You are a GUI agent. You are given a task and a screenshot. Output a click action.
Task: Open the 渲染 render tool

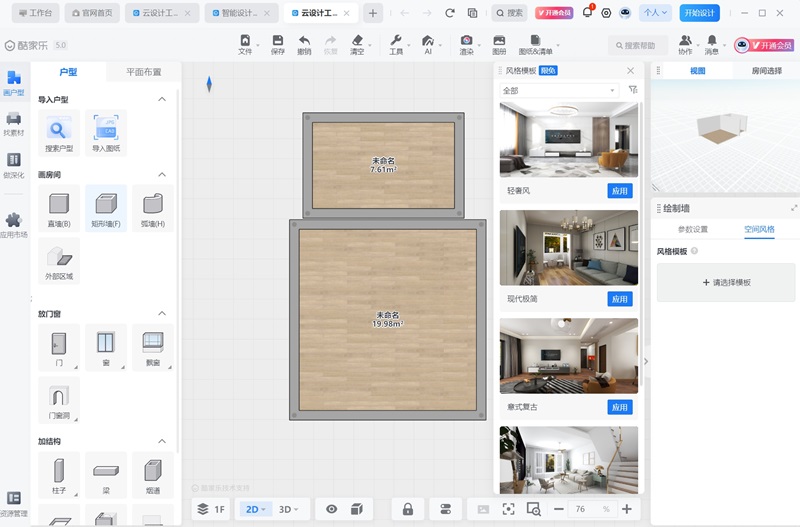(x=466, y=45)
